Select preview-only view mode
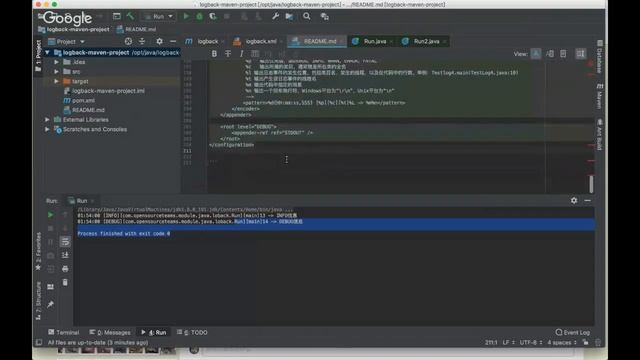The height and width of the screenshot is (360, 640). pyautogui.click(x=563, y=54)
